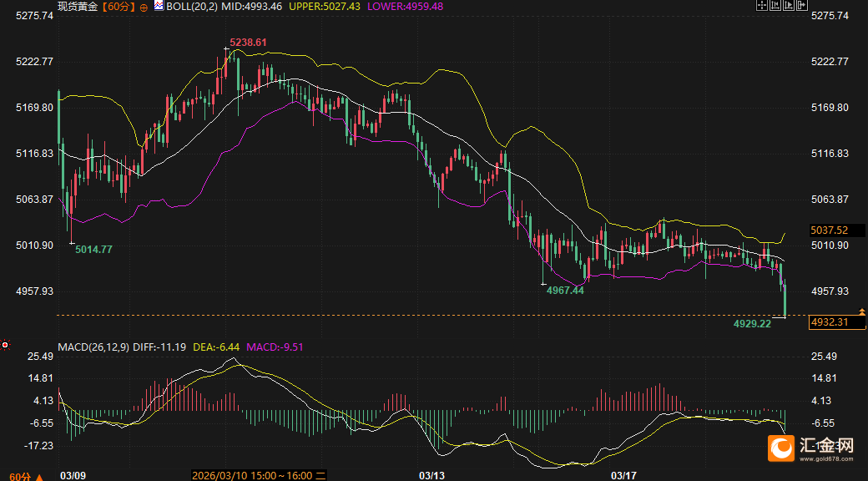Click the 03/13 date on the time axis
The image size is (868, 481).
pos(431,475)
